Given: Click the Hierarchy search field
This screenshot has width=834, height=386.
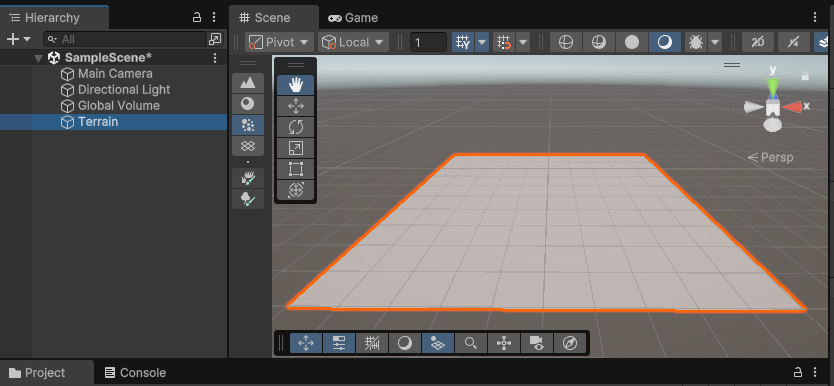Looking at the screenshot, I should pos(125,39).
